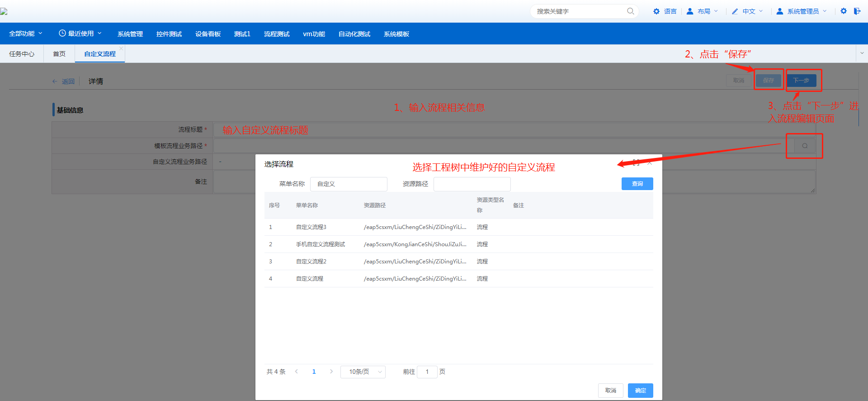This screenshot has height=401, width=868.
Task: Select the 自定义流程3 row
Action: (311, 227)
